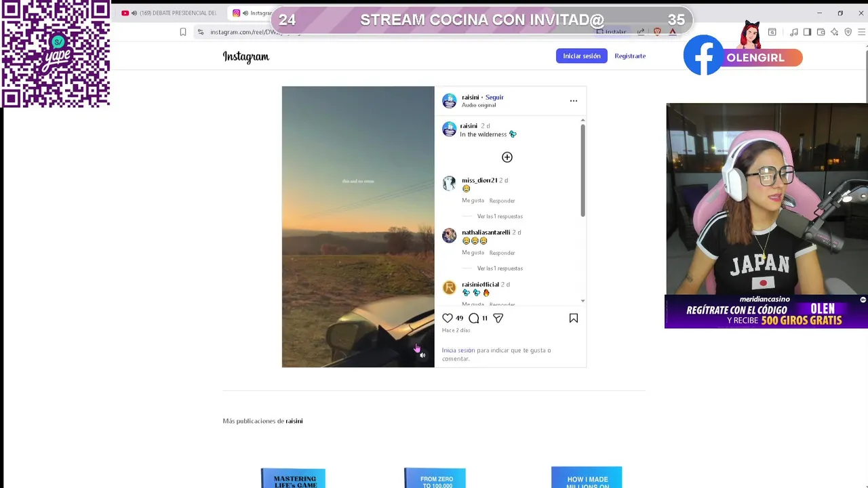Save the post with the bookmark icon
Screen dimensions: 868x488
pos(574,318)
